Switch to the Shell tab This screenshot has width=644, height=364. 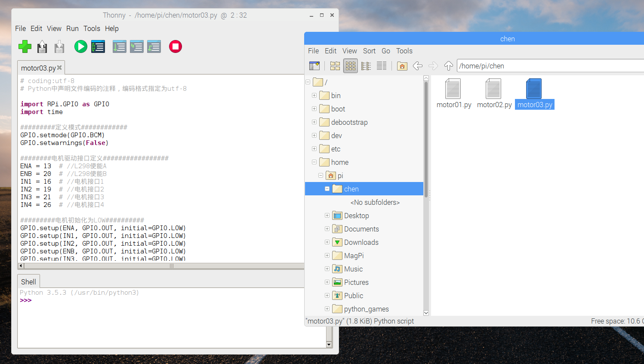click(28, 282)
